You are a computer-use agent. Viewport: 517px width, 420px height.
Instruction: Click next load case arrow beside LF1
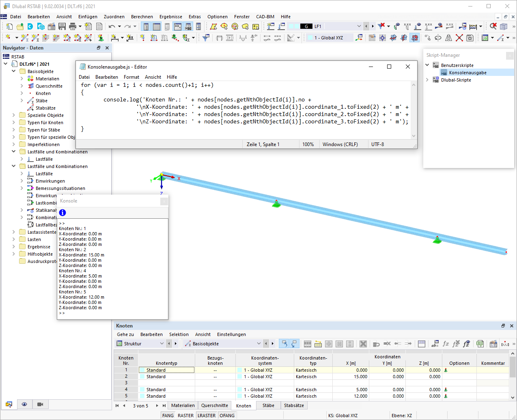[x=373, y=26]
